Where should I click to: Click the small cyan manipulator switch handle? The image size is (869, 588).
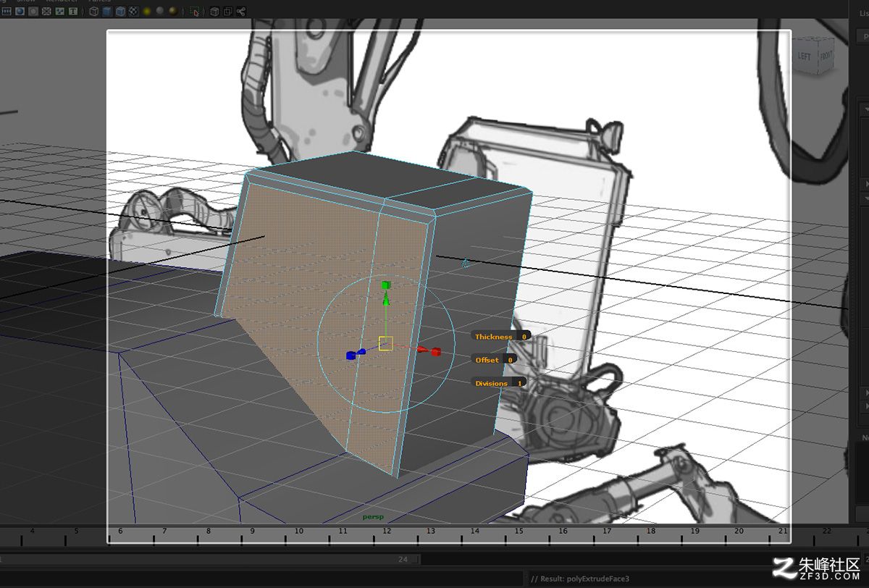pyautogui.click(x=466, y=263)
